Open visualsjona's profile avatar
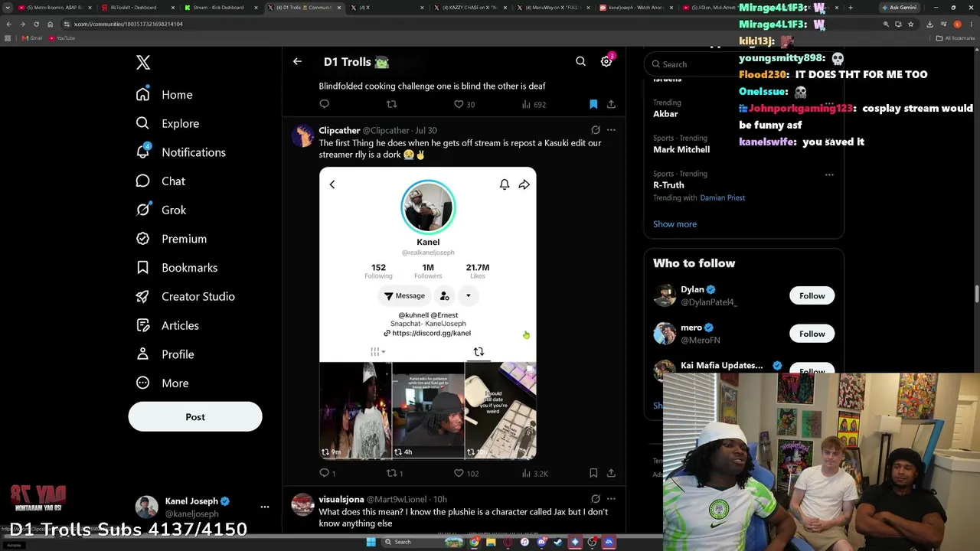This screenshot has width=980, height=551. point(303,505)
